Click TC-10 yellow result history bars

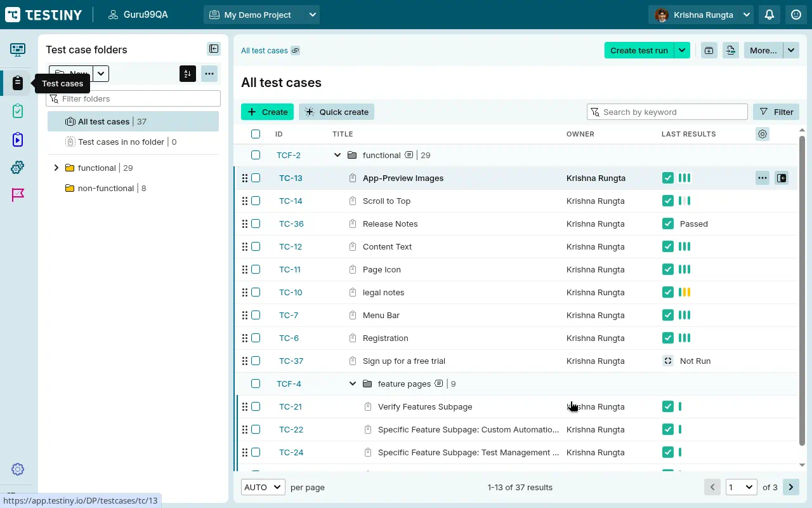[684, 292]
